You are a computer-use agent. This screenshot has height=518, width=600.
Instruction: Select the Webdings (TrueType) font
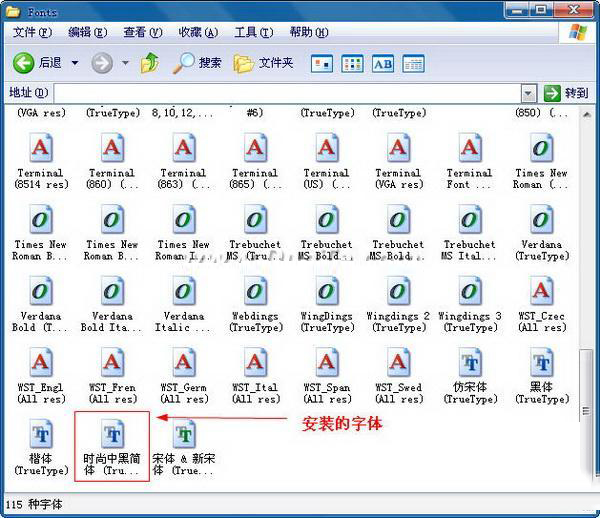point(256,305)
